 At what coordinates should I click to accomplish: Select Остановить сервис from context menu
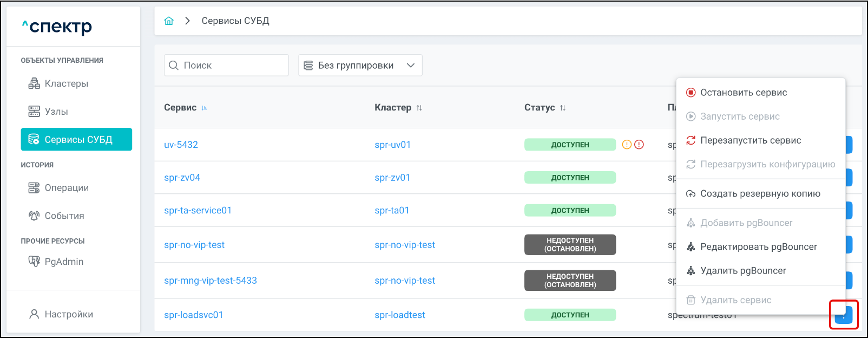pos(743,93)
